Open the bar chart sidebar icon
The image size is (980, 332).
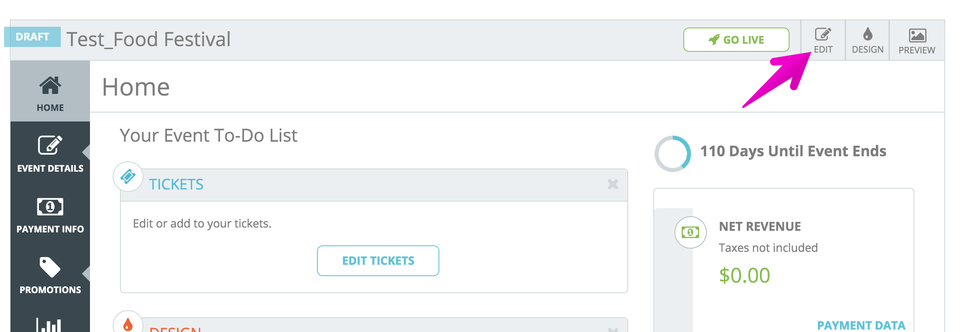pos(49,325)
